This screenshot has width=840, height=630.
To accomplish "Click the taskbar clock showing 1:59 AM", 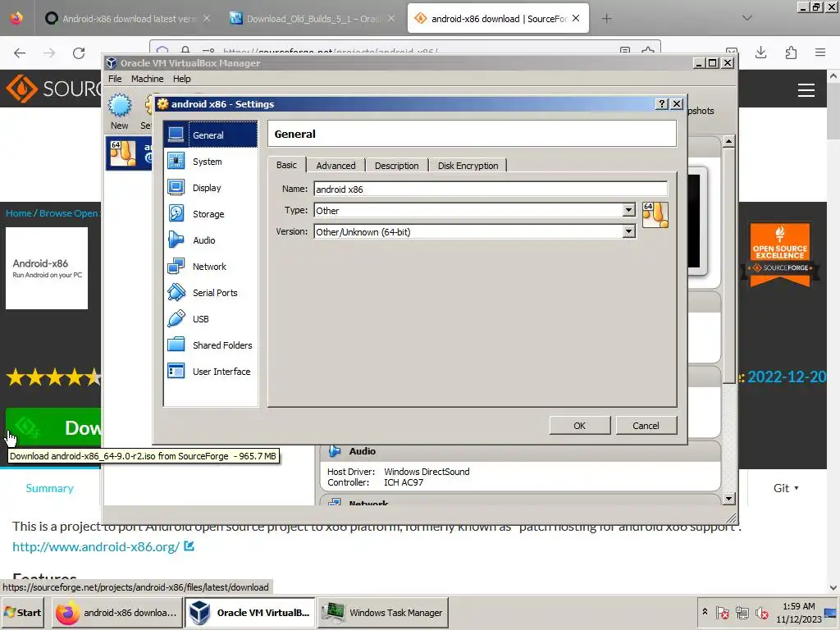I will 799,612.
